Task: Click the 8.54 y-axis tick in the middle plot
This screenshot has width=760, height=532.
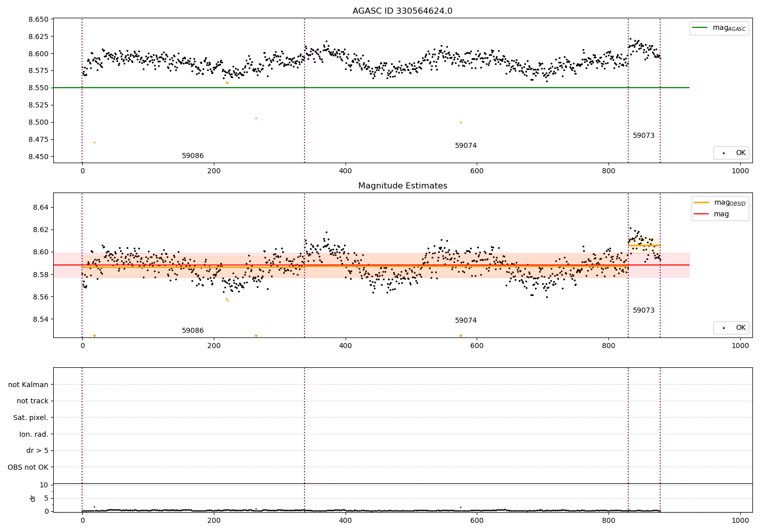Action: click(x=41, y=320)
